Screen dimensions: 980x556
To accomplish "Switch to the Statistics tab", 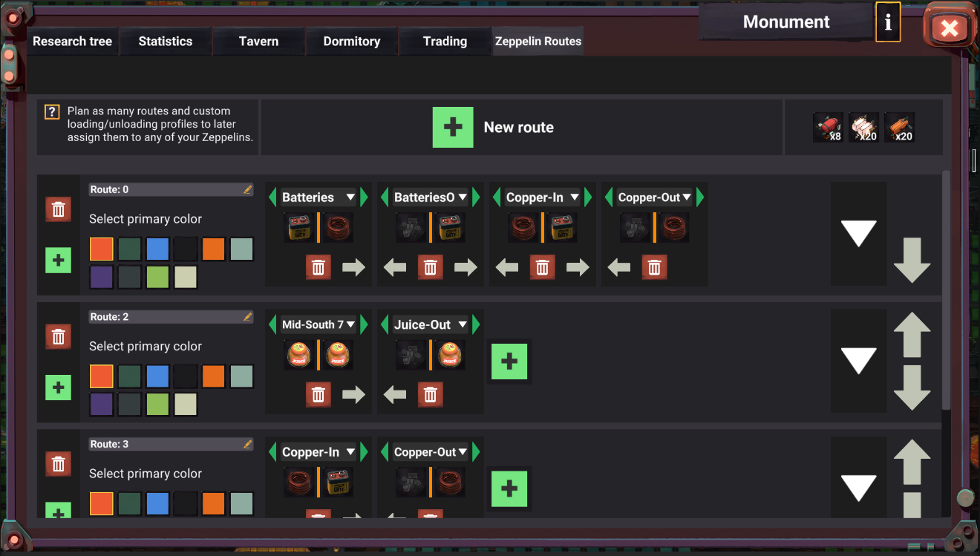I will click(166, 42).
